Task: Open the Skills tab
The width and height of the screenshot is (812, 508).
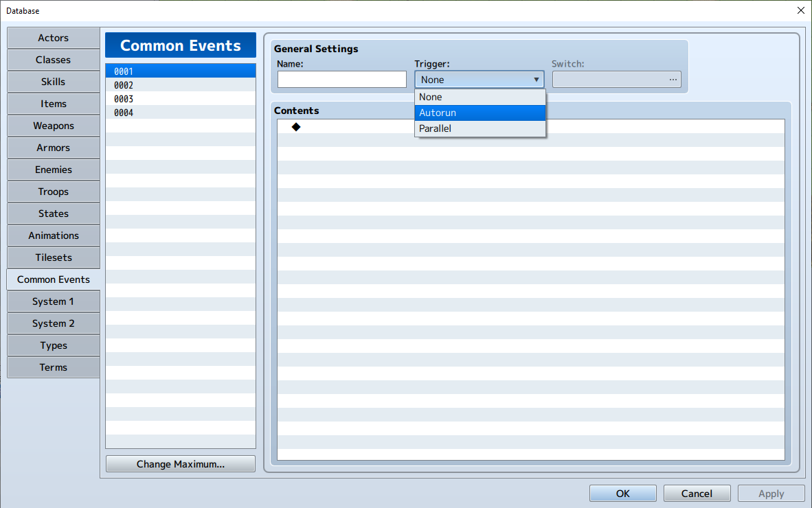Action: click(x=54, y=82)
